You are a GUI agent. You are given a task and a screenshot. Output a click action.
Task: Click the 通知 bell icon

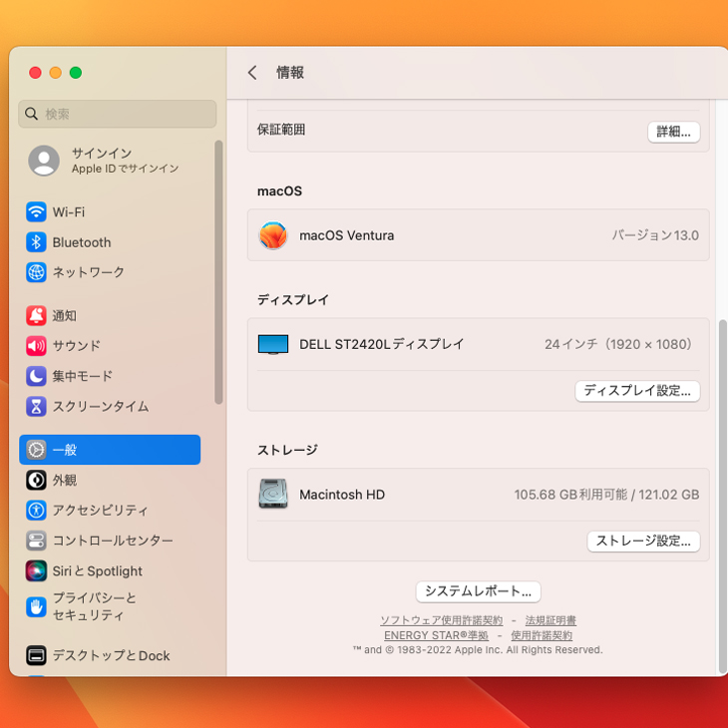click(36, 316)
